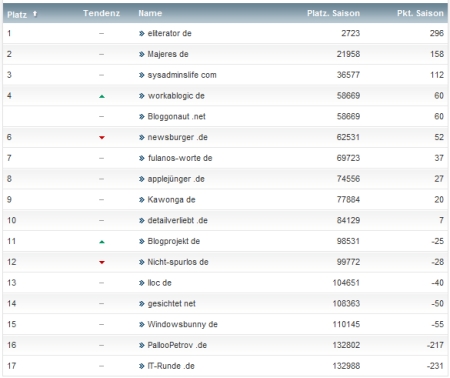The image size is (450, 378).
Task: Click the double-arrow icon before applejünger
Action: coord(142,179)
